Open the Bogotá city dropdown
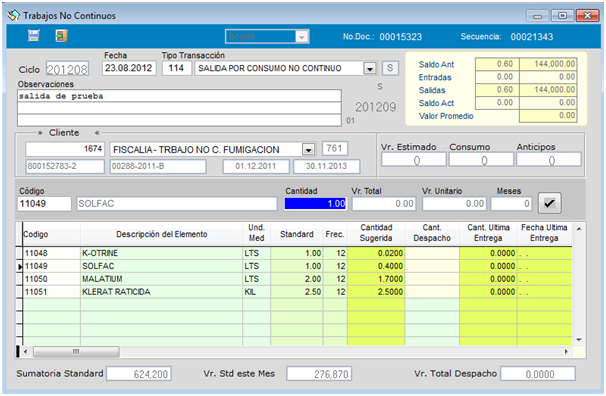Image resolution: width=606 pixels, height=396 pixels. click(301, 37)
